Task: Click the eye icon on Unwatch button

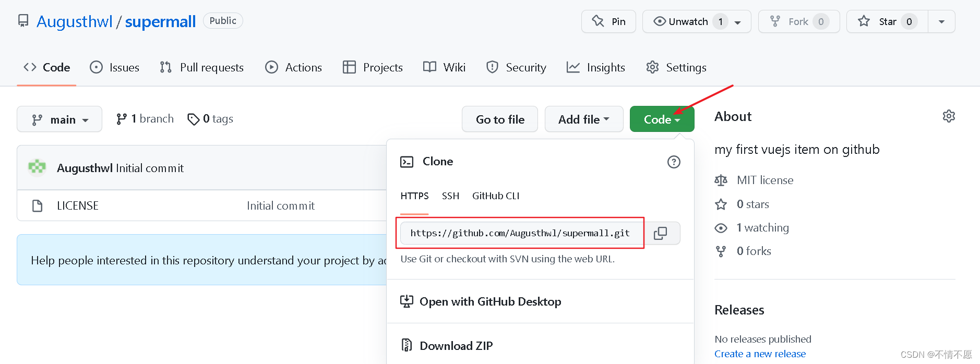Action: coord(660,21)
